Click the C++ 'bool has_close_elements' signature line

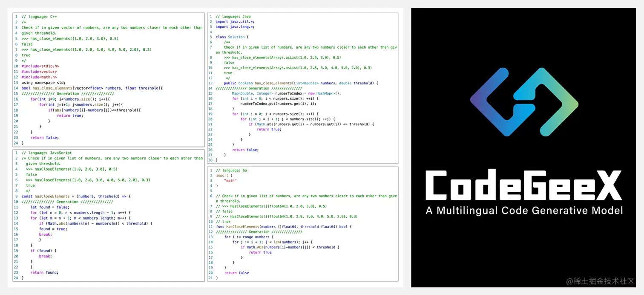(92, 88)
